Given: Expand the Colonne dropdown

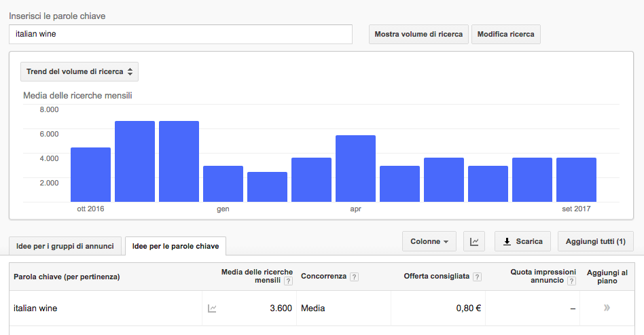Looking at the screenshot, I should point(429,241).
